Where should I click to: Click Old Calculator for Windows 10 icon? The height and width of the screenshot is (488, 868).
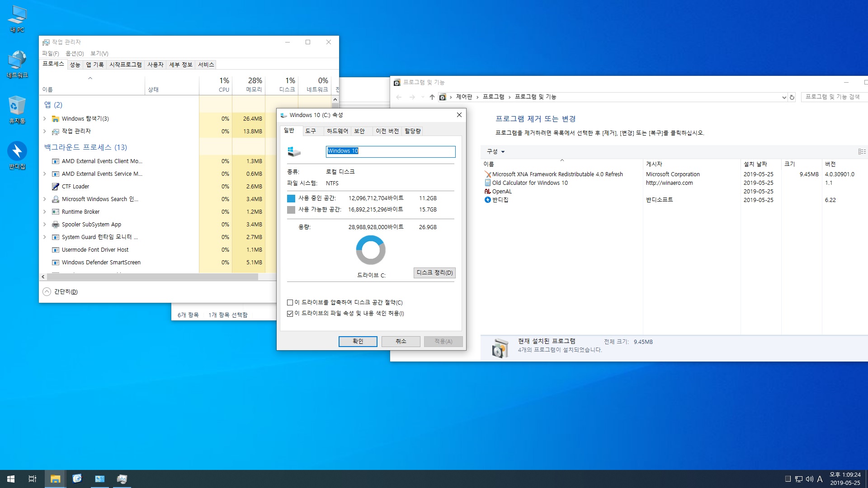click(488, 183)
